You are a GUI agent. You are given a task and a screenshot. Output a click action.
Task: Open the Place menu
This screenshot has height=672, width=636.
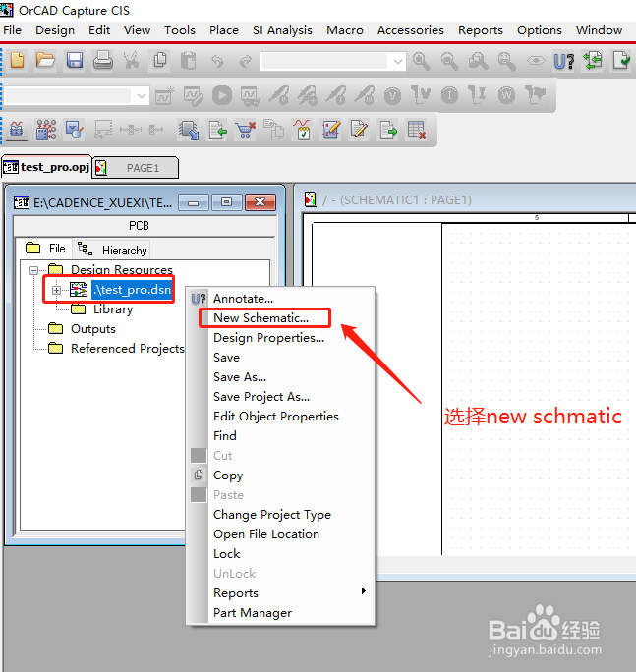[224, 30]
